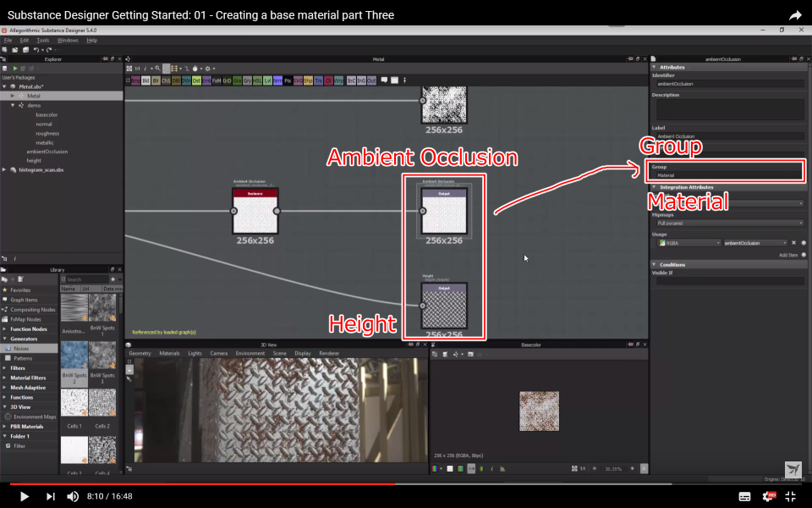
Task: Expand the Material Filters category
Action: pyautogui.click(x=4, y=378)
